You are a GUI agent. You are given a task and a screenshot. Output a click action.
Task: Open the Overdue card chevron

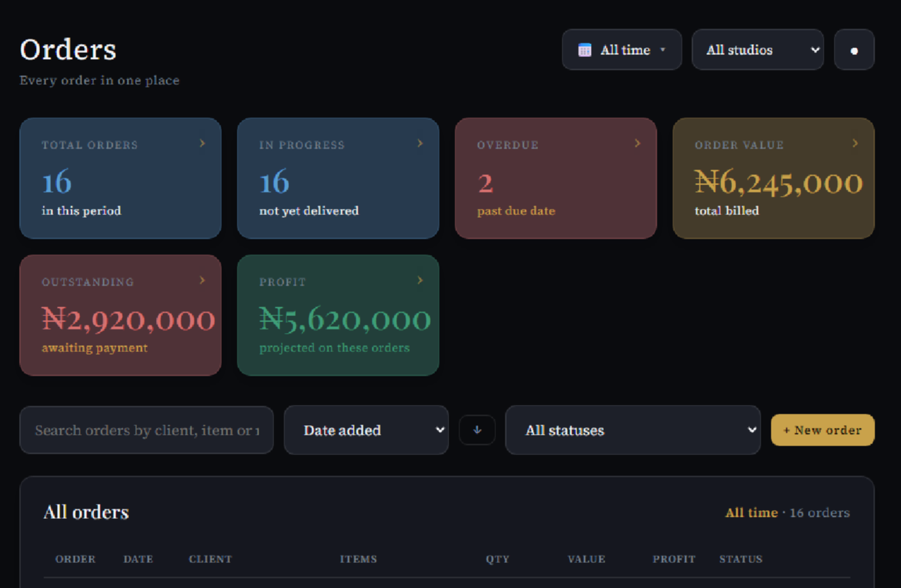click(x=637, y=143)
